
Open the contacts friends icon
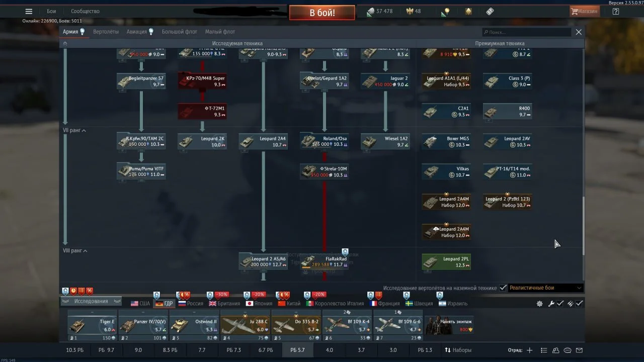coord(555,350)
